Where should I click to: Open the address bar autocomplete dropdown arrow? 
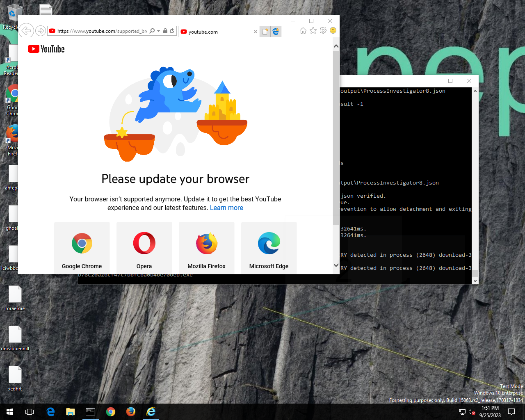pos(158,31)
